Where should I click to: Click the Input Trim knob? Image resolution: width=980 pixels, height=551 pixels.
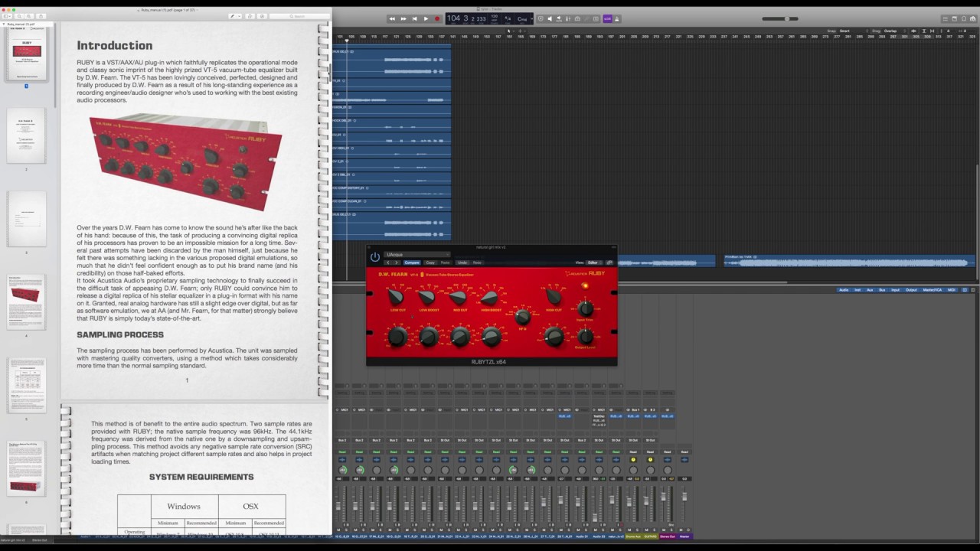(x=585, y=308)
